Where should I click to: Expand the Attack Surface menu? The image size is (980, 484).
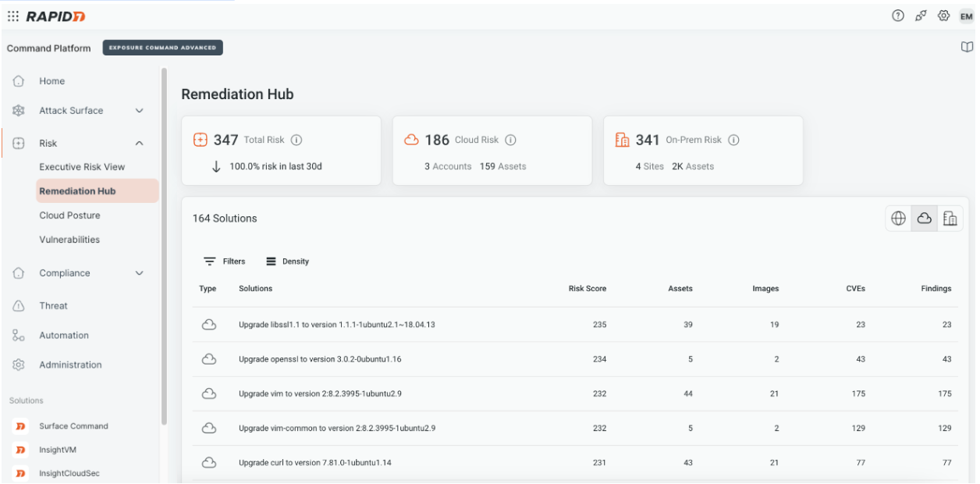coord(139,111)
